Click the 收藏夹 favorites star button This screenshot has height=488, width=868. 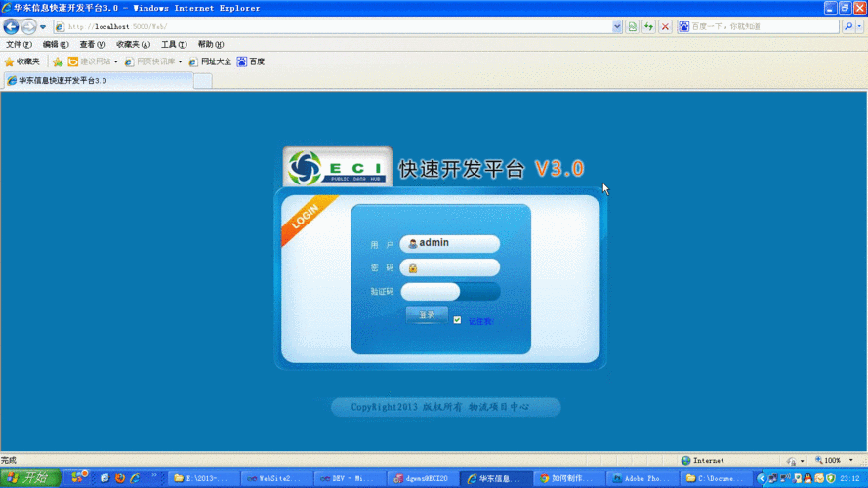click(x=22, y=61)
